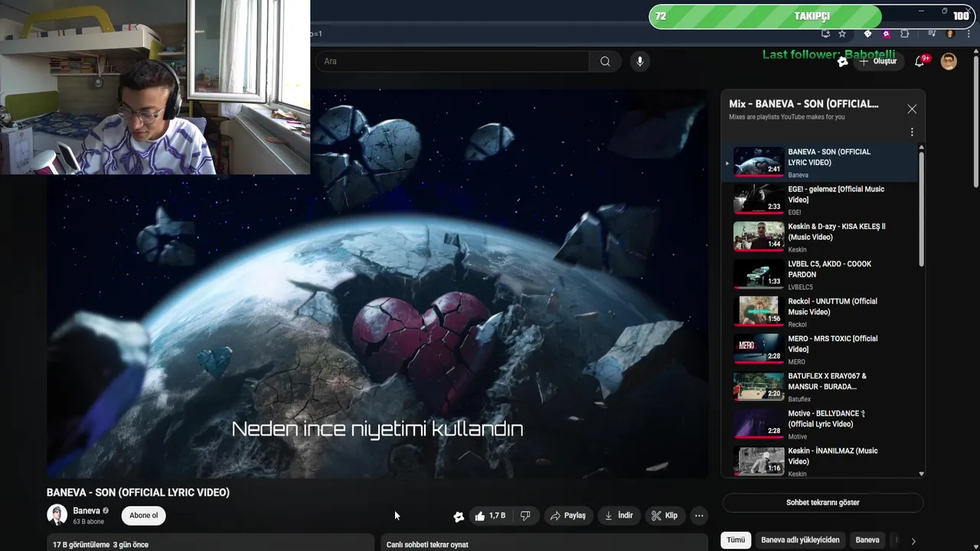Click the İndir download button

619,516
